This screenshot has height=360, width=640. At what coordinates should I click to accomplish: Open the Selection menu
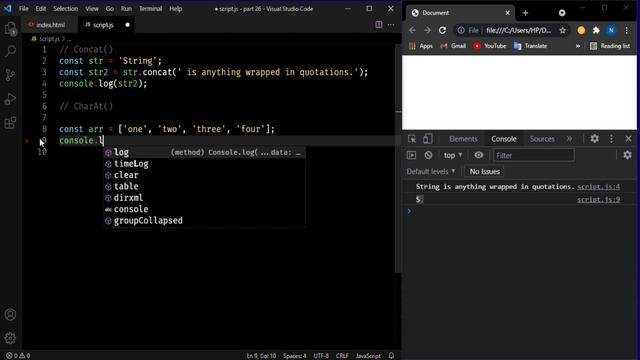pos(65,9)
